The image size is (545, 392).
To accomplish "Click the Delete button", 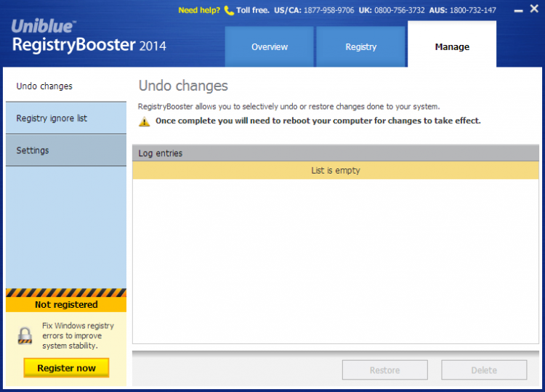I will coord(484,370).
